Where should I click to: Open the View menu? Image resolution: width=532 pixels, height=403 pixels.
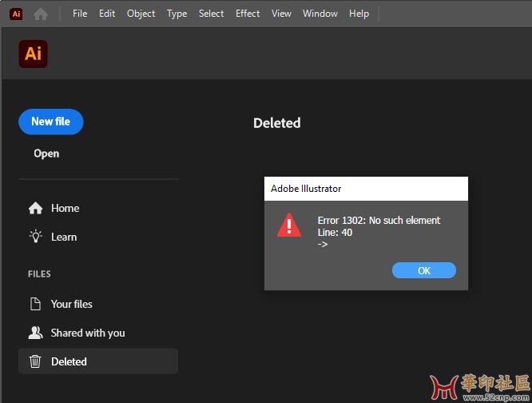[281, 14]
